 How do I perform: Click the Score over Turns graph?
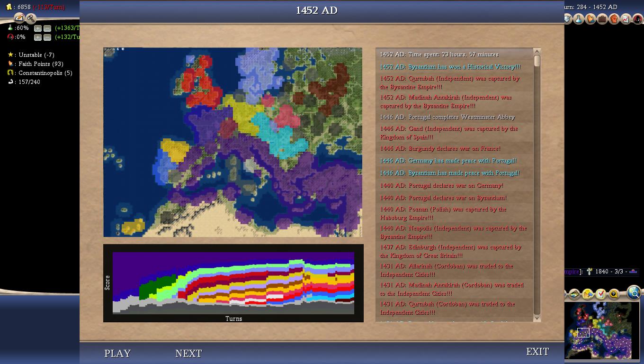(233, 283)
